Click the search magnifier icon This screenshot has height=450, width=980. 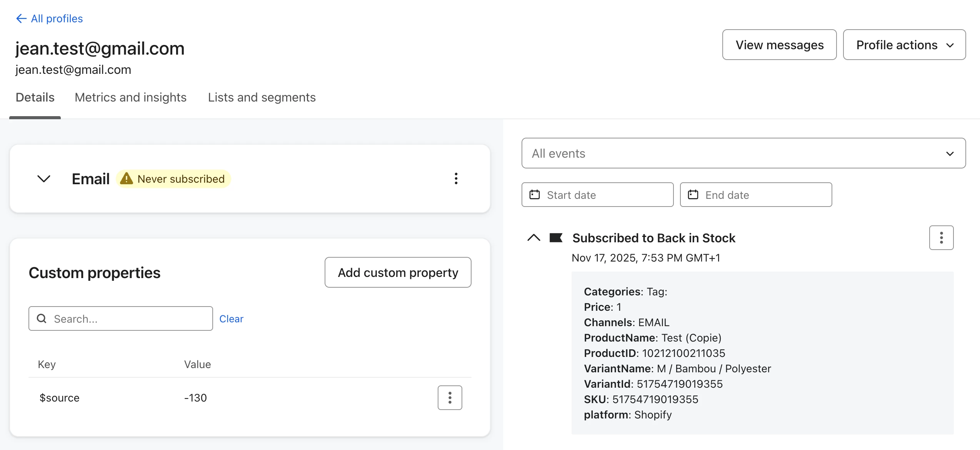coord(42,318)
